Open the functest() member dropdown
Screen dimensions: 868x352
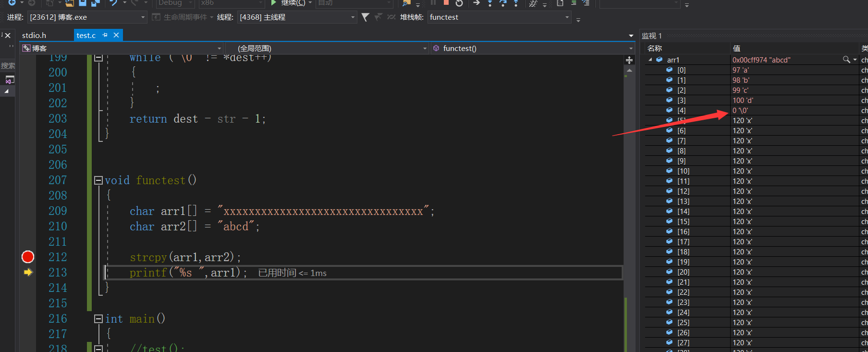pyautogui.click(x=532, y=48)
